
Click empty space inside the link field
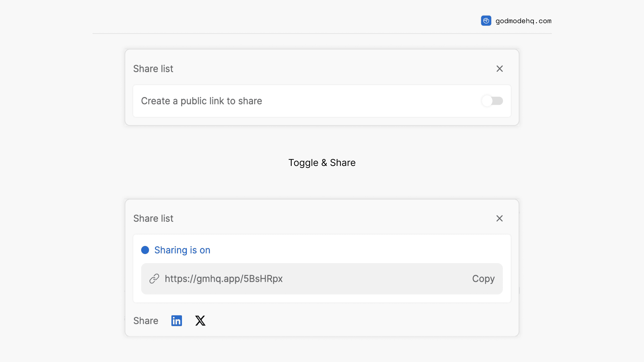click(375, 279)
